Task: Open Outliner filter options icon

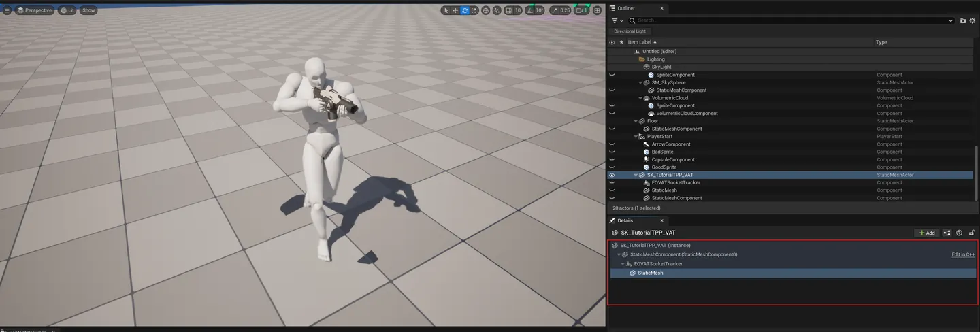Action: (x=616, y=21)
